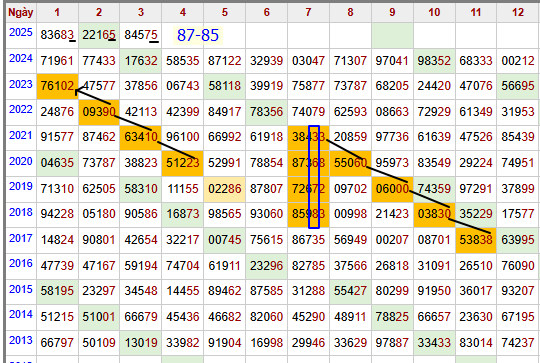Image resolution: width=540 pixels, height=363 pixels.
Task: Select the orange cell 55060
Action: 350,163
